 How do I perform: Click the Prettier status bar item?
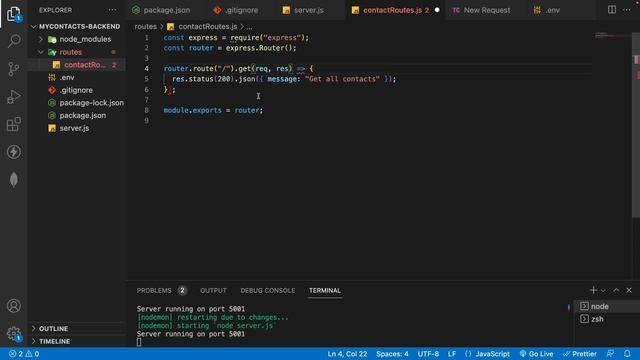pyautogui.click(x=580, y=354)
